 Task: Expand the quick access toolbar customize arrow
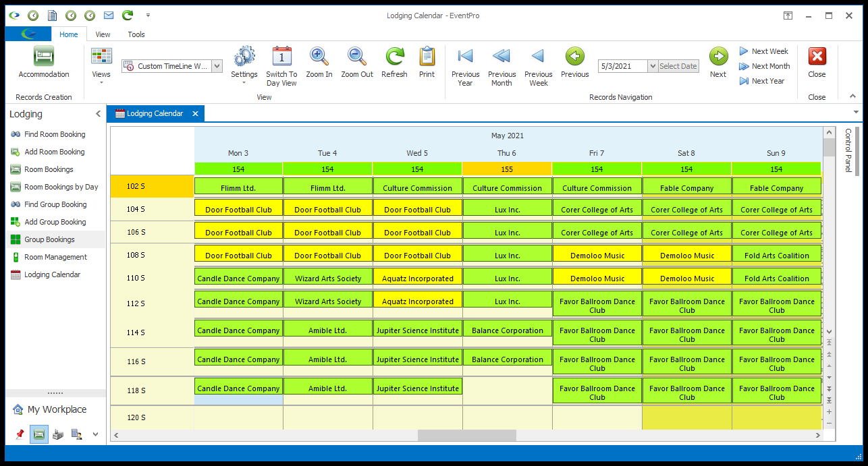148,15
